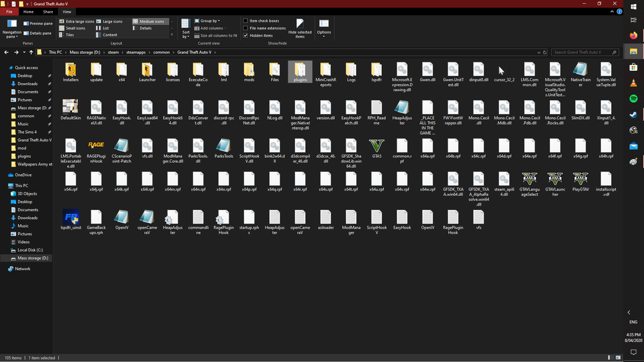Screen dimensions: 644x362
Task: Click the NativeTrainer file icon
Action: (x=579, y=70)
